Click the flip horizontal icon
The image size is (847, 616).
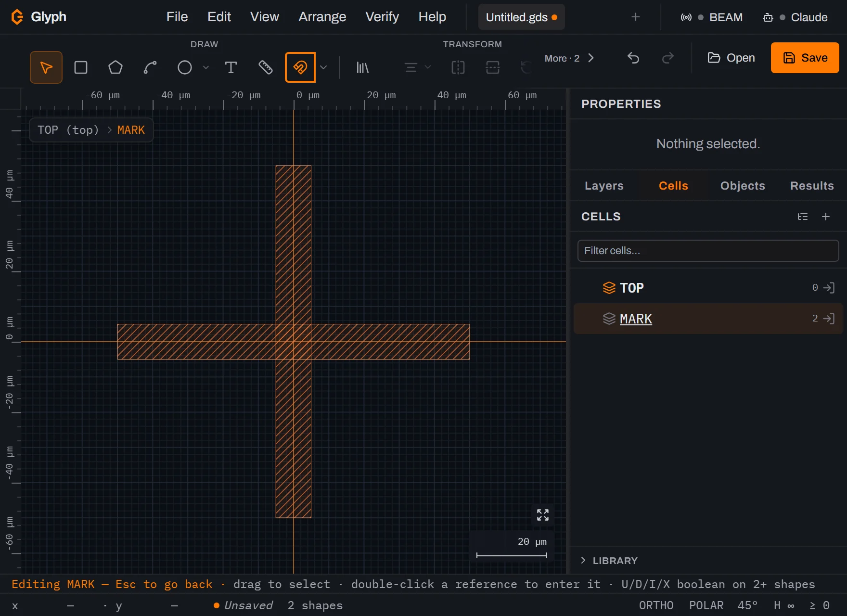point(458,67)
